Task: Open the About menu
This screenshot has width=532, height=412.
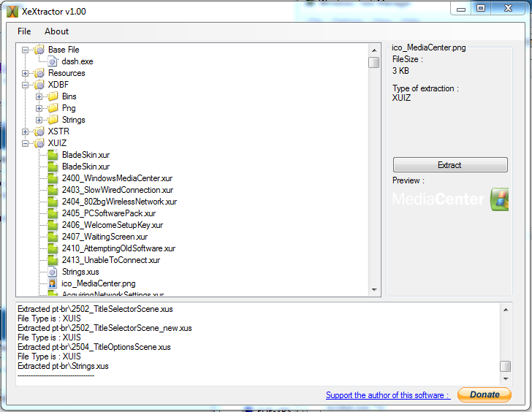Action: tap(56, 31)
